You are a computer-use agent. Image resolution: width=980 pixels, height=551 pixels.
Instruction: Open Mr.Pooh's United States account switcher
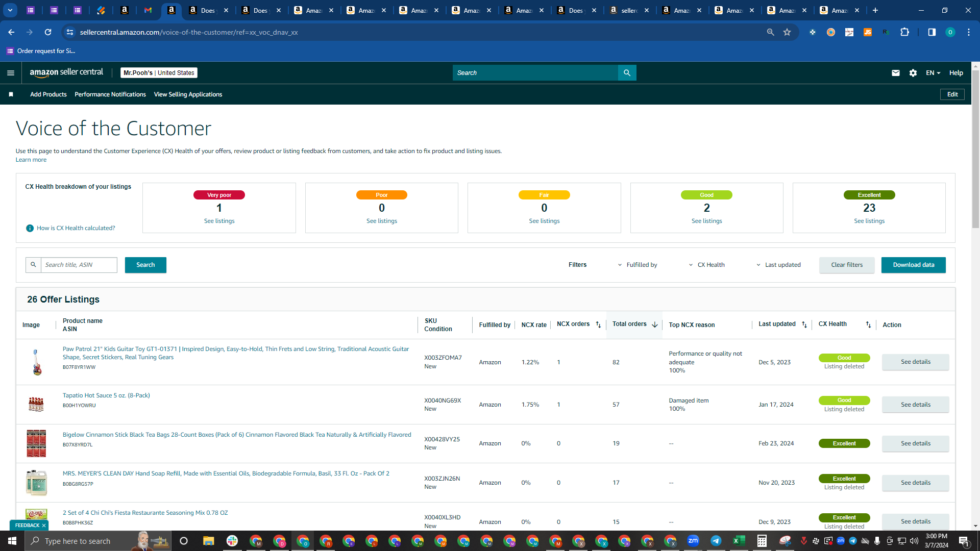[159, 73]
